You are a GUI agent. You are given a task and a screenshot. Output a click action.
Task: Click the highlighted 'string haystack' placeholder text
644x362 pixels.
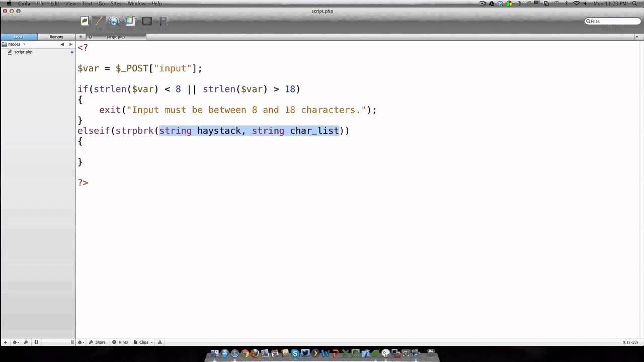[x=200, y=131]
